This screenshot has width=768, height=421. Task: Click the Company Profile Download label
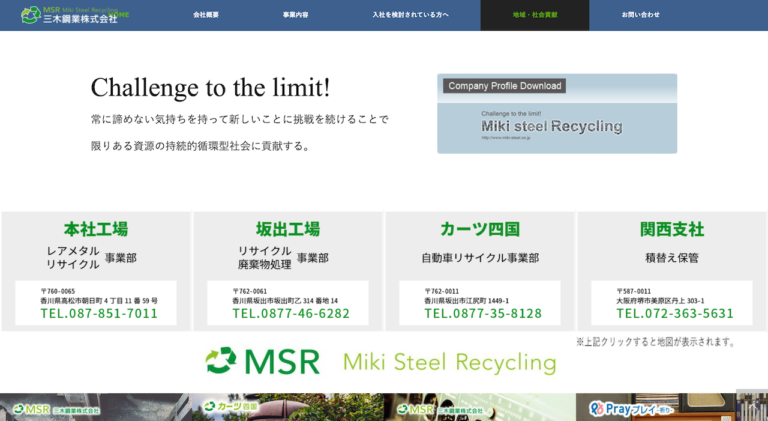[x=504, y=86]
